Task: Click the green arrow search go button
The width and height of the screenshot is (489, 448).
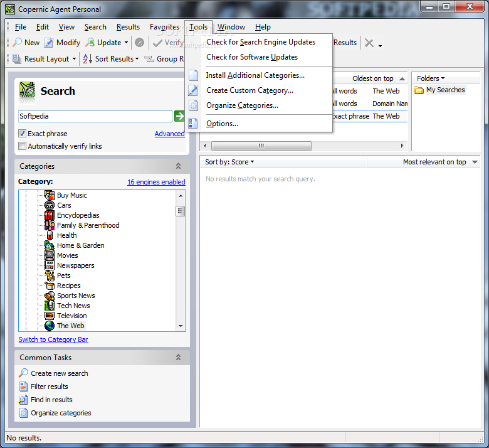Action: [179, 116]
